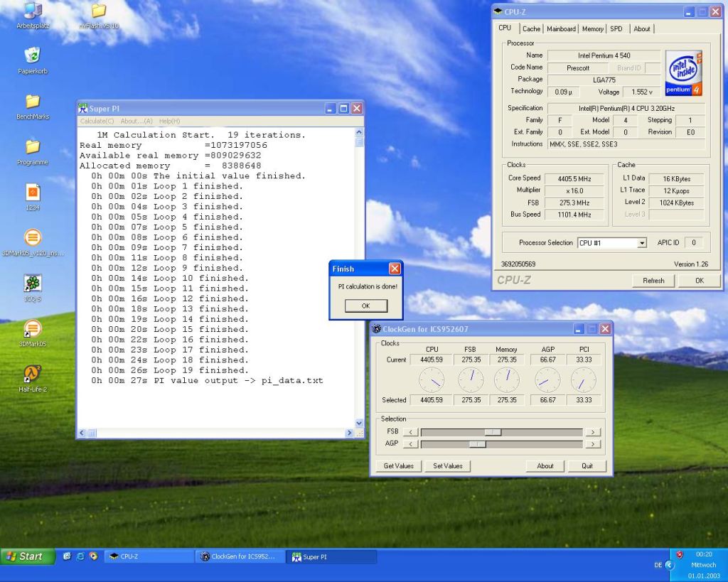728x582 pixels.
Task: Click Super PI vertical scrollbar up arrow
Action: click(359, 132)
